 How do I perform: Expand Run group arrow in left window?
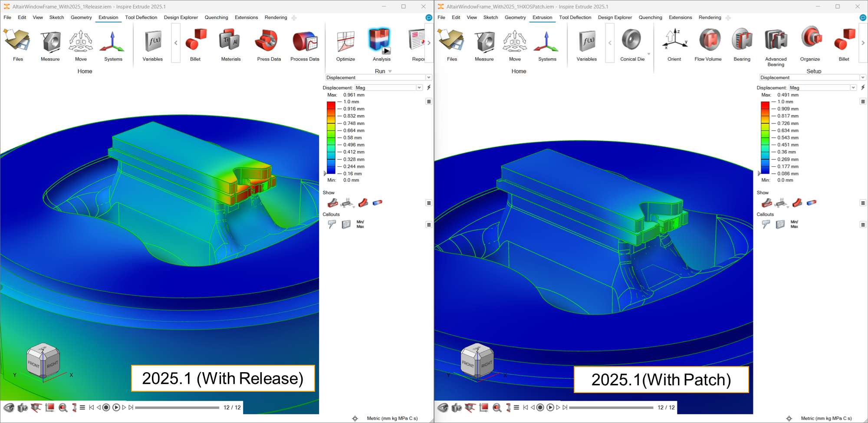tap(390, 72)
